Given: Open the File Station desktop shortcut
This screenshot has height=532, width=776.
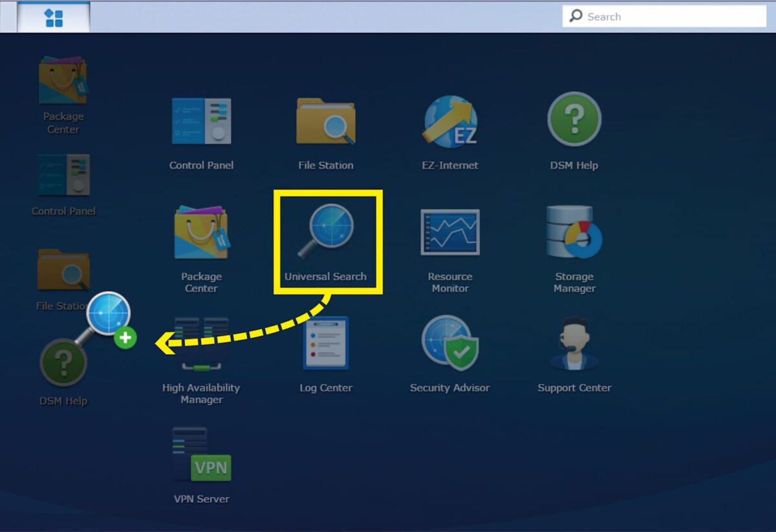Looking at the screenshot, I should click(x=63, y=280).
